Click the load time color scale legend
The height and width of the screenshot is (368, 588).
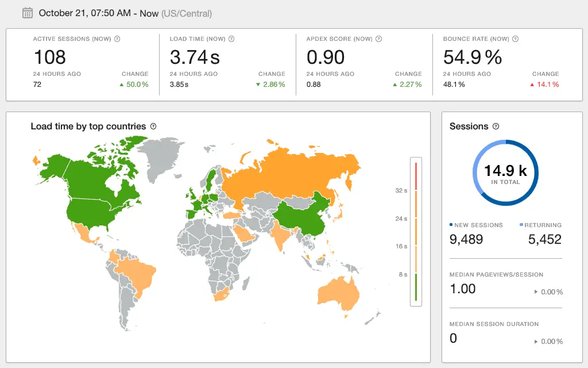pyautogui.click(x=416, y=230)
